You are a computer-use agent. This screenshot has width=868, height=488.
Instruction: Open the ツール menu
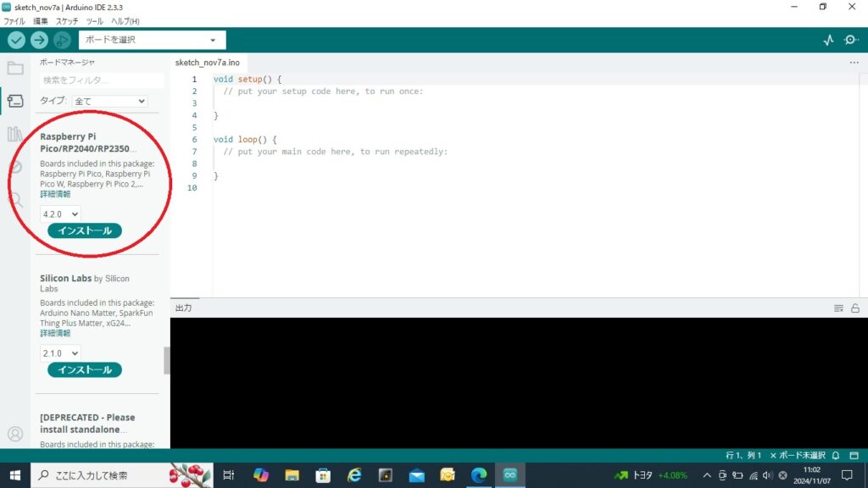[x=95, y=21]
